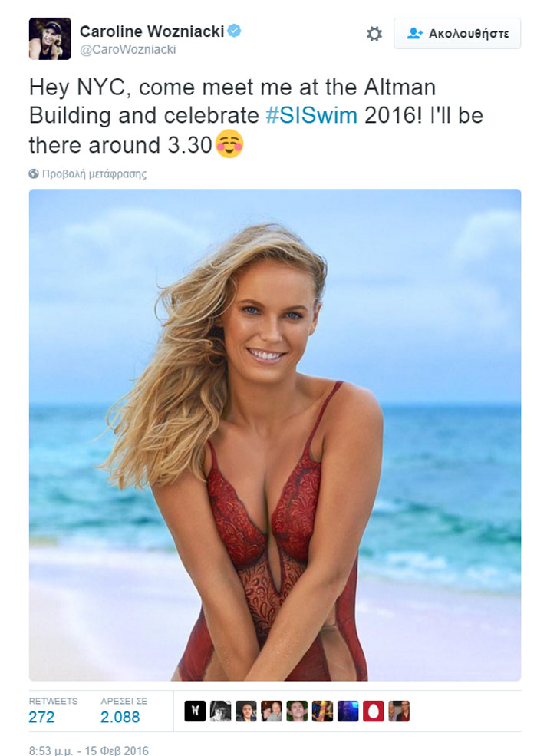Open the attached beach photo

pyautogui.click(x=275, y=435)
